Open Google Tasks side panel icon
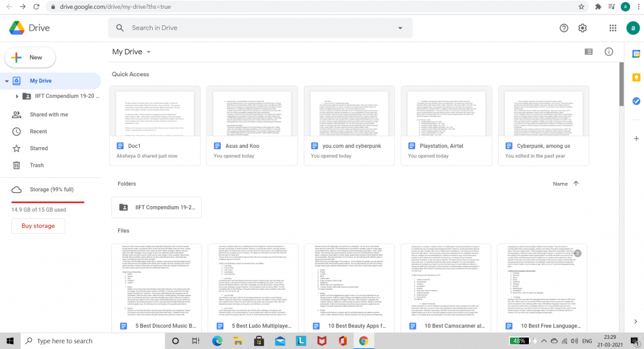This screenshot has width=644, height=349. point(636,101)
